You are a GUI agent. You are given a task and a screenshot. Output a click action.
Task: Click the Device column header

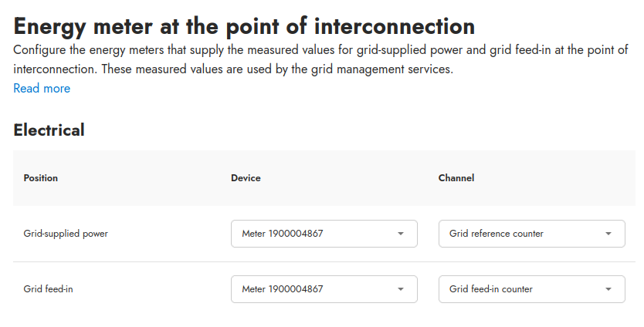click(246, 178)
